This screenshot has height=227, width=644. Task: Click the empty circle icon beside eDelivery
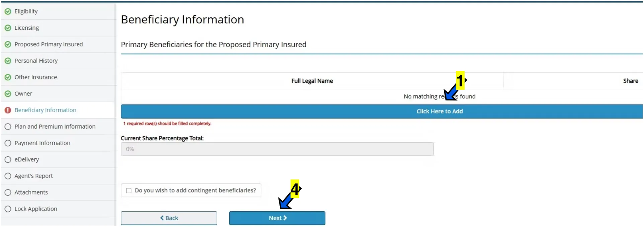(x=8, y=159)
